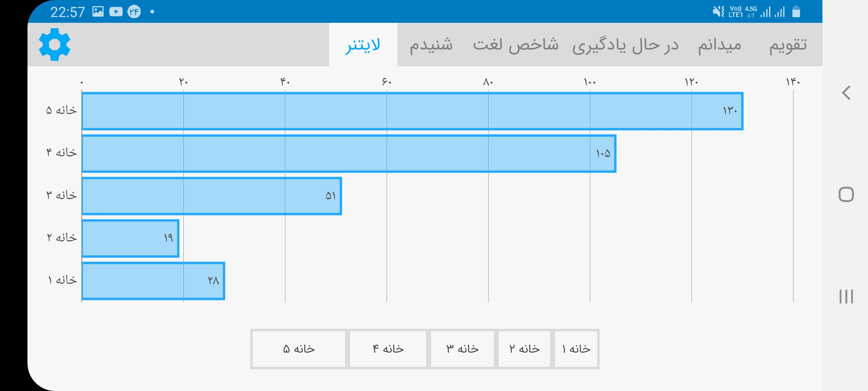868x391 pixels.
Task: Tap the muted sound status icon
Action: coord(718,12)
